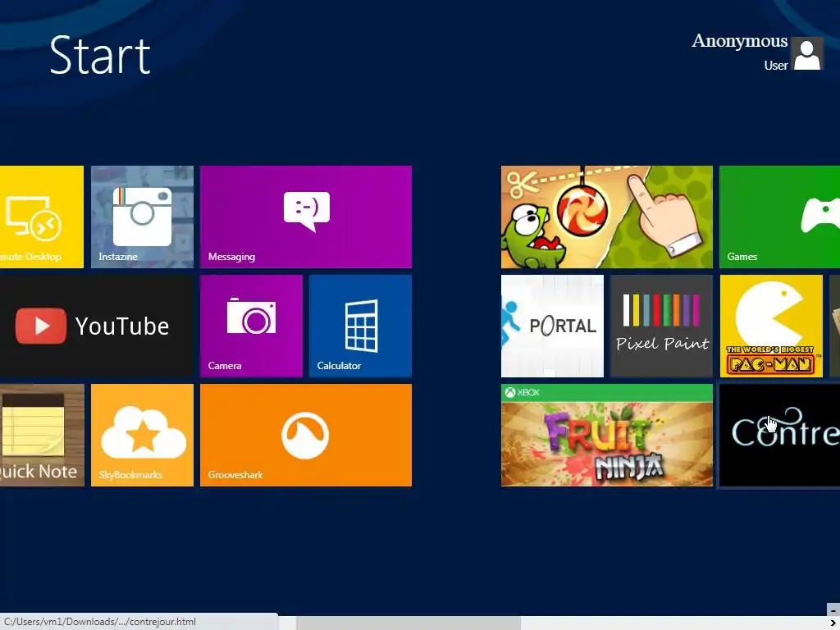The height and width of the screenshot is (630, 840).
Task: Click the Anonymous user name
Action: [x=739, y=41]
